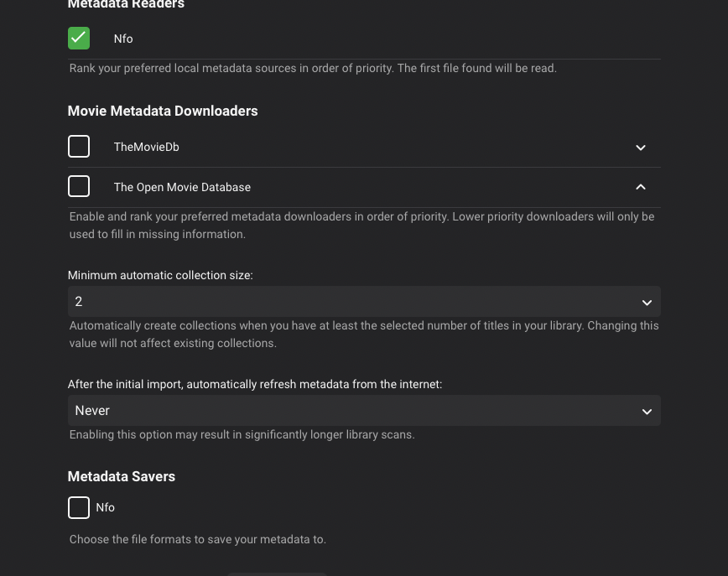
Task: Uncheck the Nfo metadata reader checkbox
Action: pyautogui.click(x=79, y=38)
